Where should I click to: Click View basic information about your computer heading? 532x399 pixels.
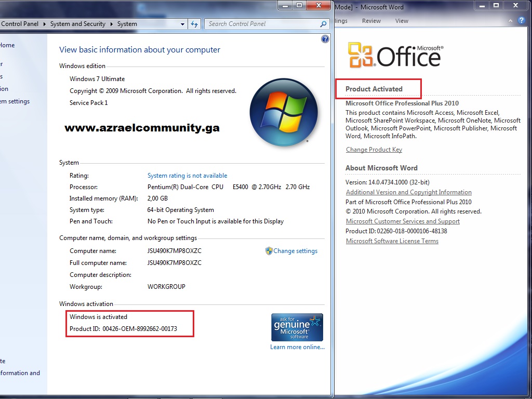tap(140, 49)
